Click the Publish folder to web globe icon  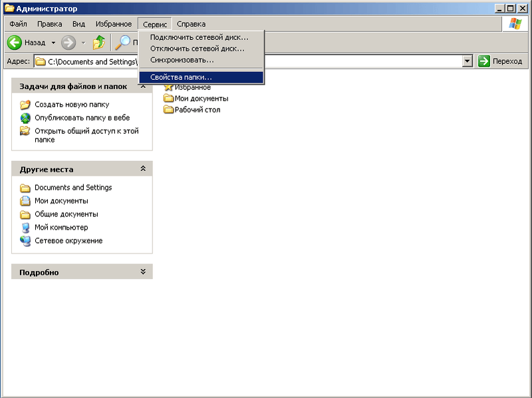coord(25,118)
